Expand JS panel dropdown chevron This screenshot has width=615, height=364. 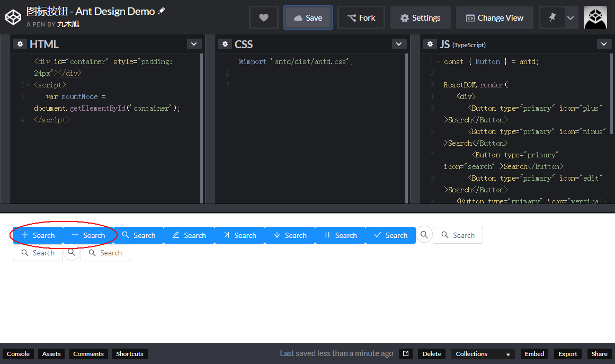604,44
